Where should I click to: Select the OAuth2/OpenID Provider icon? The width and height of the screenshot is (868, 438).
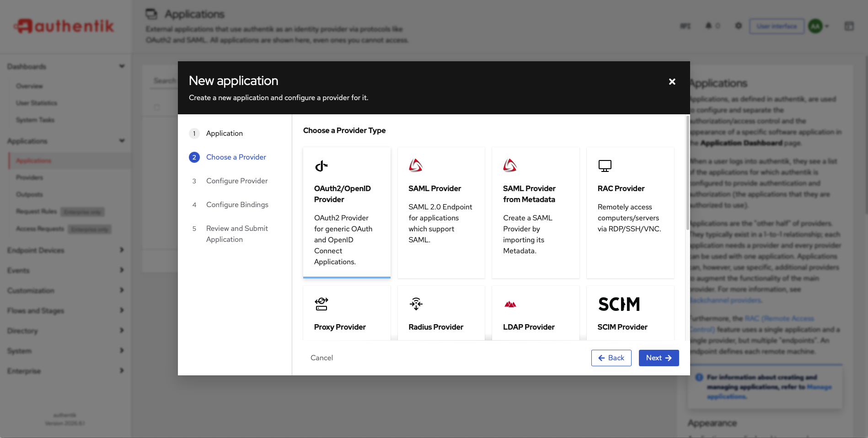point(321,166)
